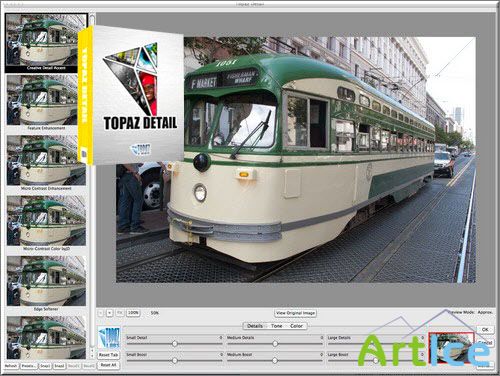Fit the preview image to the window

pyautogui.click(x=120, y=313)
